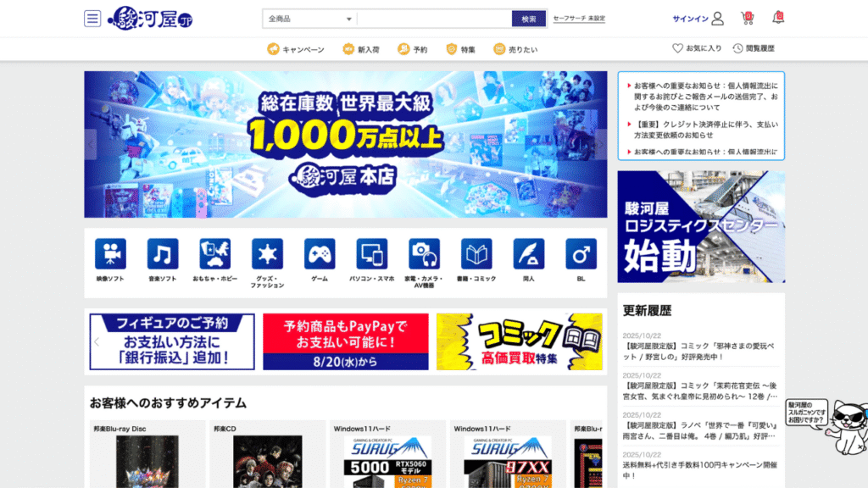Show previous promo in small banner carousel

coord(97,342)
